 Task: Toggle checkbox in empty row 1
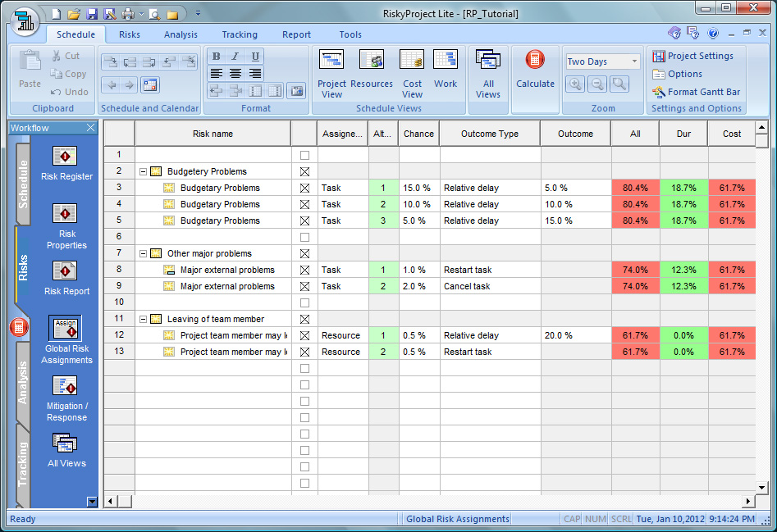pos(304,156)
